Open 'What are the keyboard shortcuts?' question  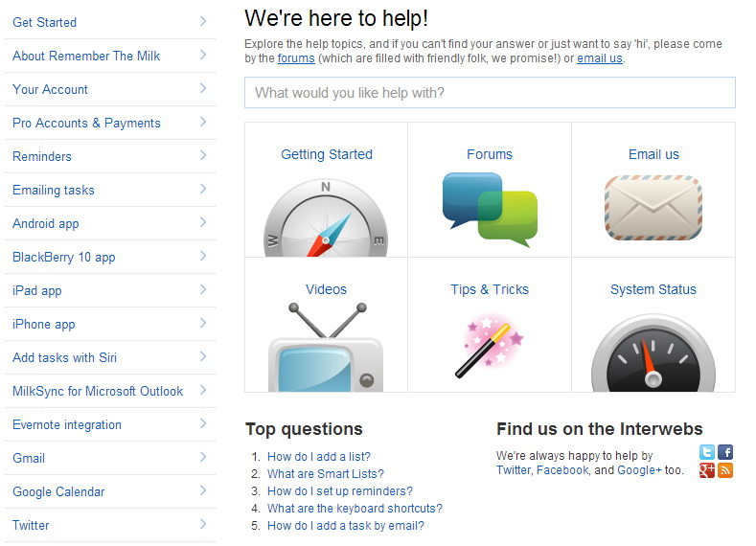pyautogui.click(x=355, y=509)
